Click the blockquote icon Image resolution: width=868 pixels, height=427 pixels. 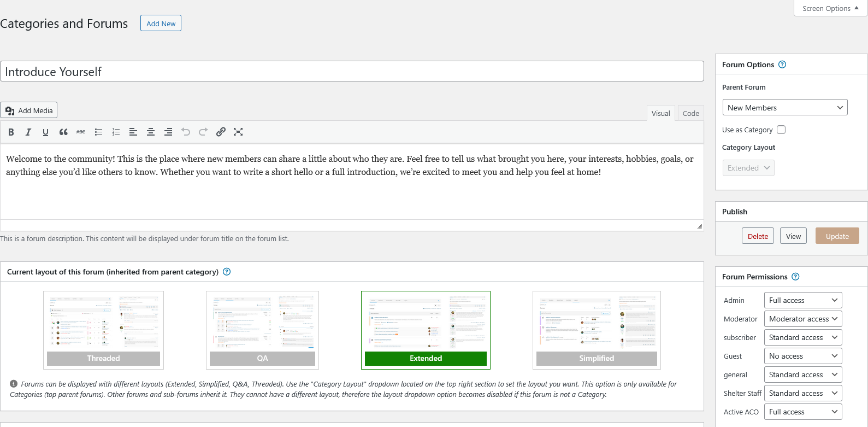63,132
